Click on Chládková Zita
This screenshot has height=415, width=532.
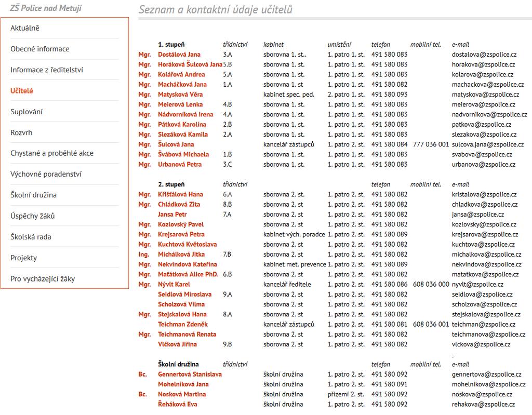[x=179, y=205]
